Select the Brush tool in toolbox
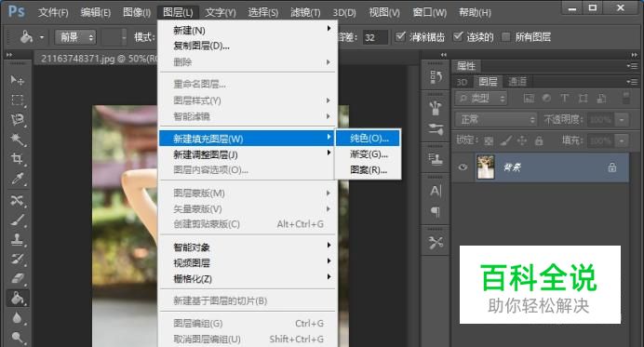 (18, 220)
